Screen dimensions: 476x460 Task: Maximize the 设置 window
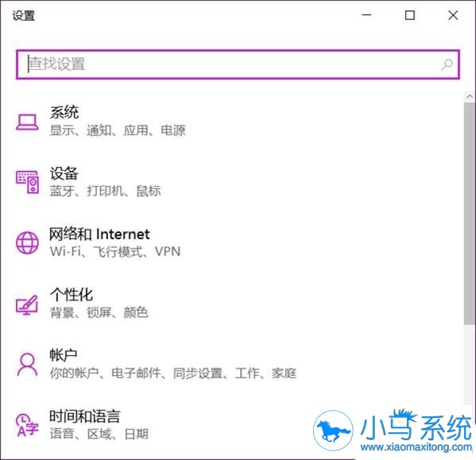(410, 15)
